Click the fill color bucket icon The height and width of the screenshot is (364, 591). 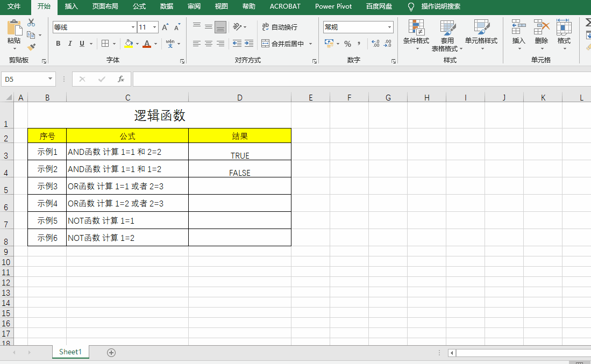pos(129,44)
